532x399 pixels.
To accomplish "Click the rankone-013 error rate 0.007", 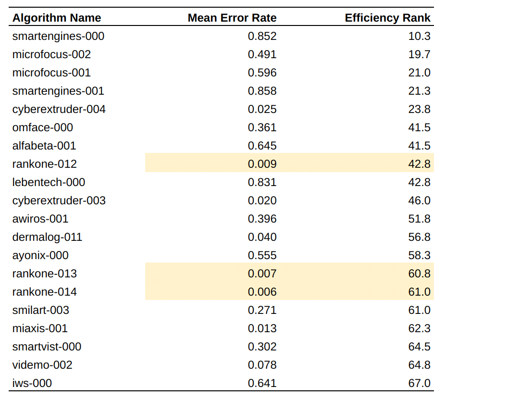I will click(x=262, y=274).
